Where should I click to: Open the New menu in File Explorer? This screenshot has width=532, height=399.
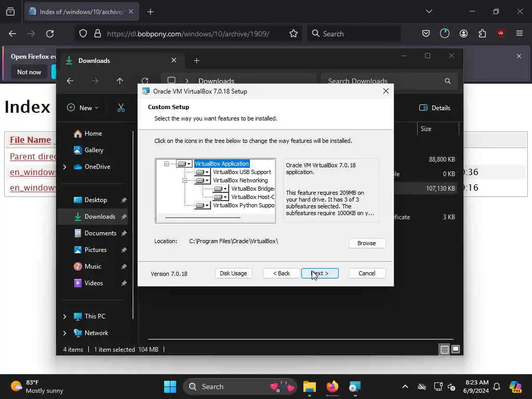[x=83, y=108]
